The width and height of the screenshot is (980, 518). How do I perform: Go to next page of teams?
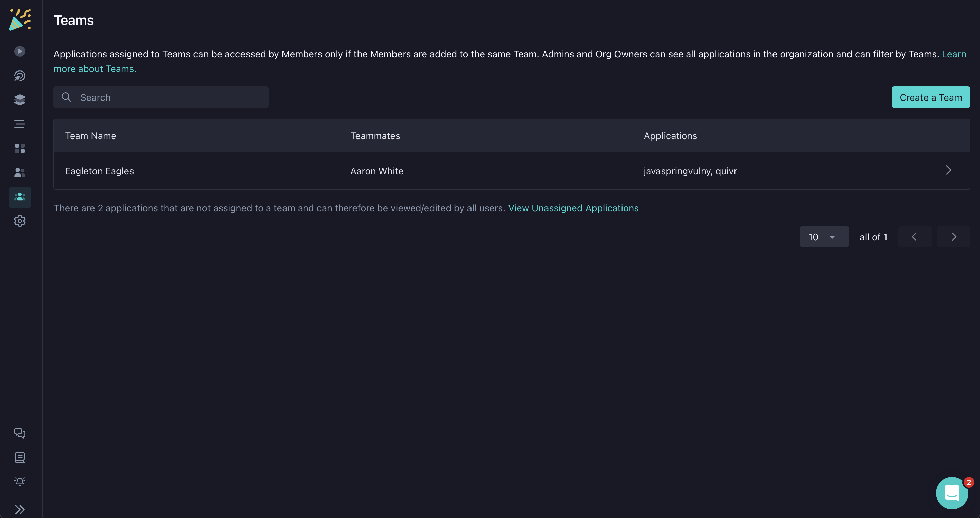(x=953, y=237)
